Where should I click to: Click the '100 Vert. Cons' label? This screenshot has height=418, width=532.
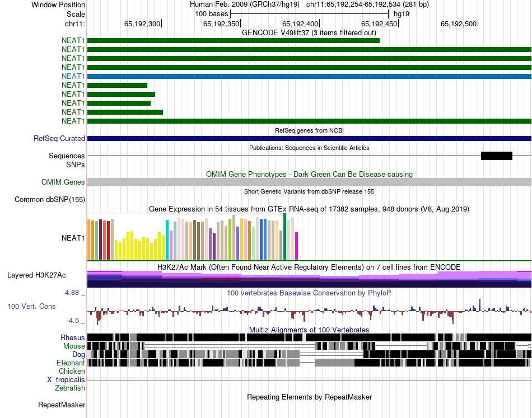pos(31,307)
